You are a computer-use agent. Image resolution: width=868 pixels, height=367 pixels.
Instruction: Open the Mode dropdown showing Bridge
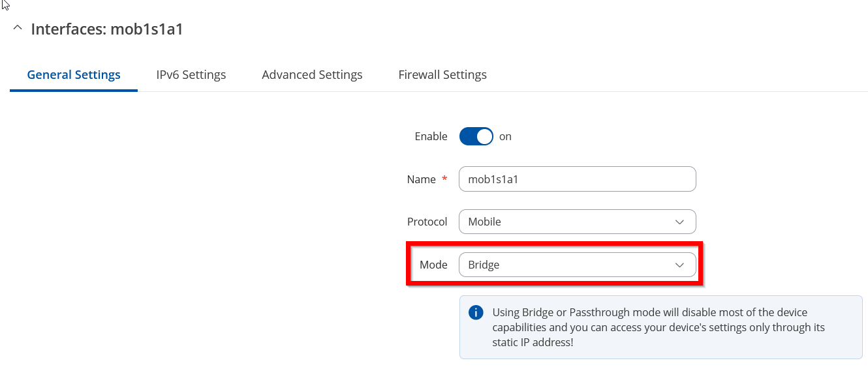point(578,265)
